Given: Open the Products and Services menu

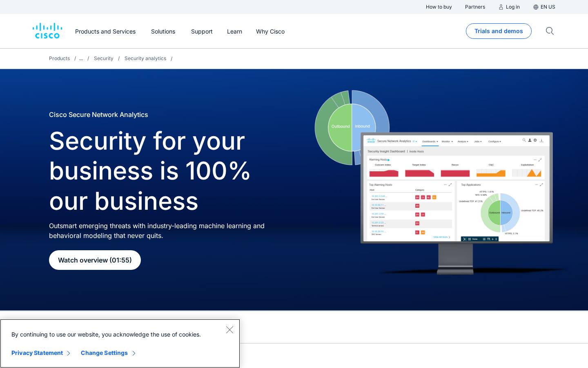Looking at the screenshot, I should (105, 31).
